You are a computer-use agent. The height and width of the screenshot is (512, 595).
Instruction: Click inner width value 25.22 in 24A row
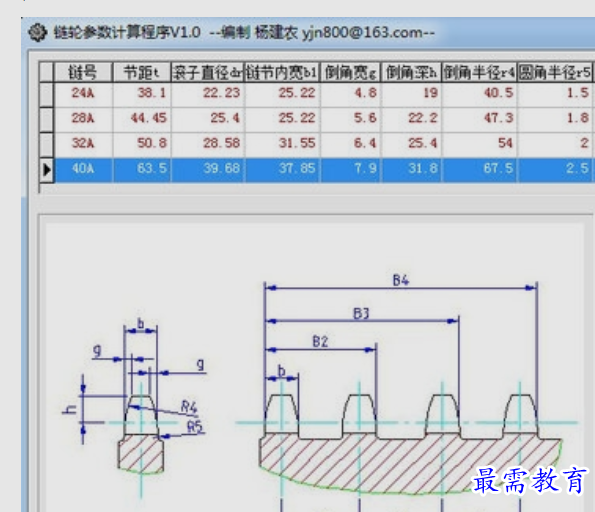click(x=297, y=93)
